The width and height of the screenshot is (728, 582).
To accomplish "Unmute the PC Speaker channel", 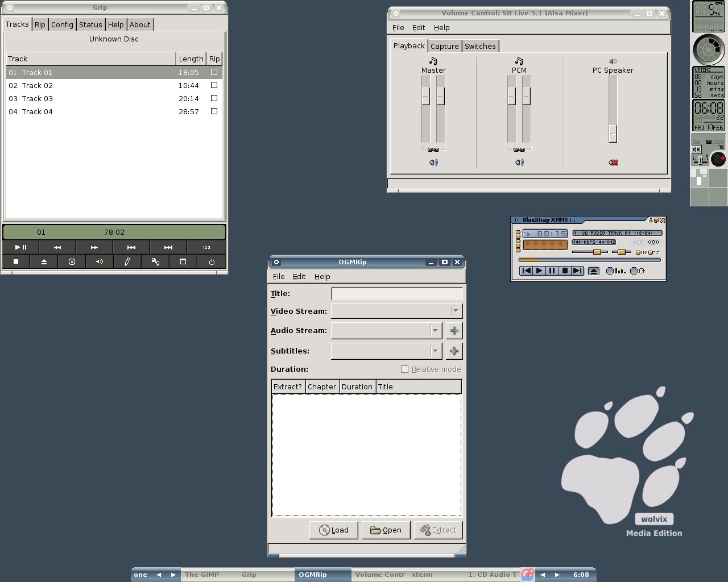I will click(x=613, y=163).
